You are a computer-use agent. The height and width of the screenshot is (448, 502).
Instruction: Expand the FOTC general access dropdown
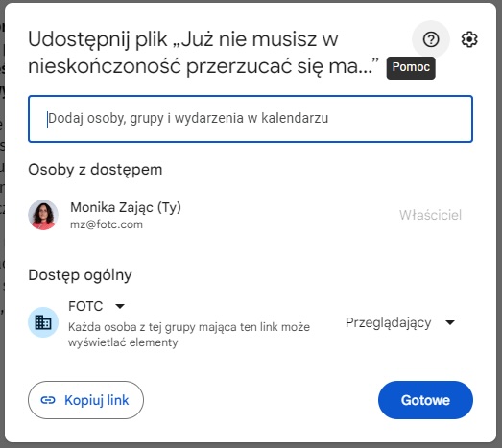point(96,306)
